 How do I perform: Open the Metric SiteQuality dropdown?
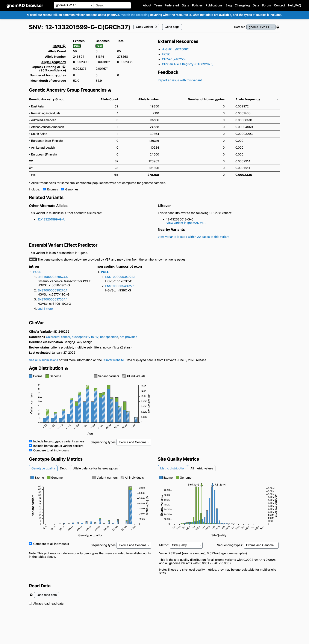tap(186, 545)
